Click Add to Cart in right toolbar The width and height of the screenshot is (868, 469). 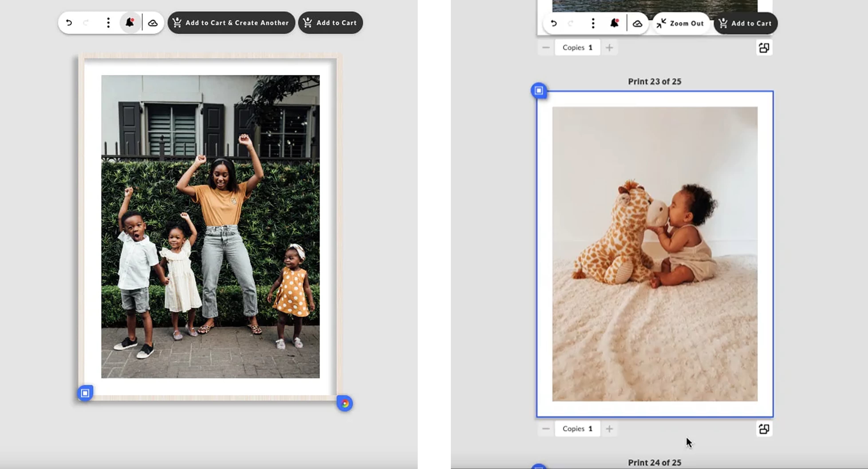point(745,24)
